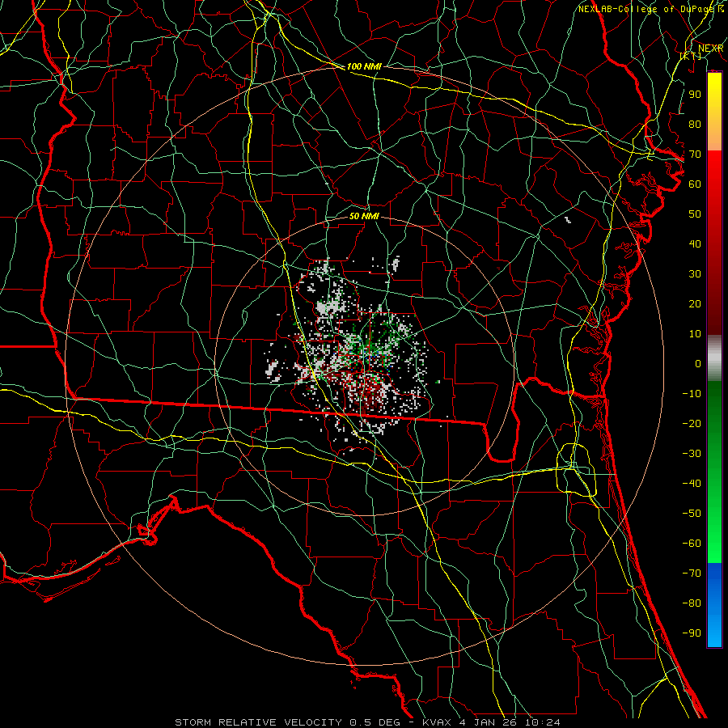The height and width of the screenshot is (728, 728).
Task: Click the -60 value on velocity scale
Action: 692,544
